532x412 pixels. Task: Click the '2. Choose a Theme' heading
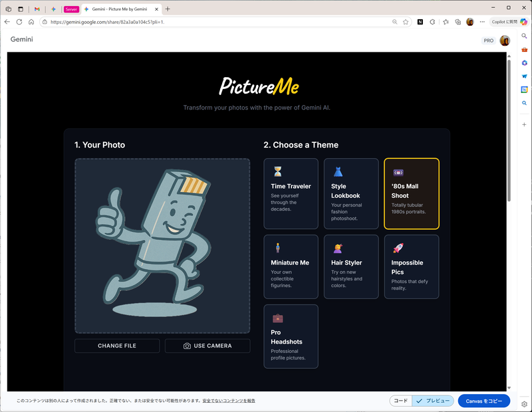click(301, 145)
